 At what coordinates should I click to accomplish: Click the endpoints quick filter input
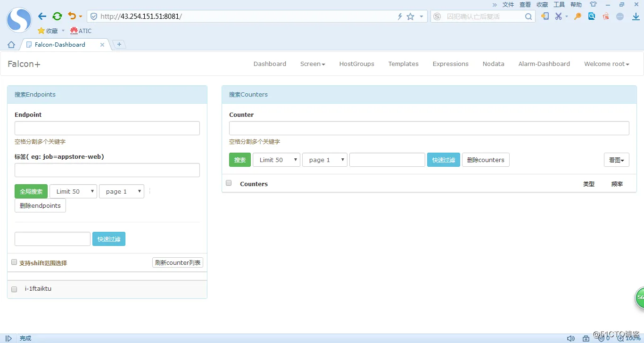pyautogui.click(x=52, y=239)
